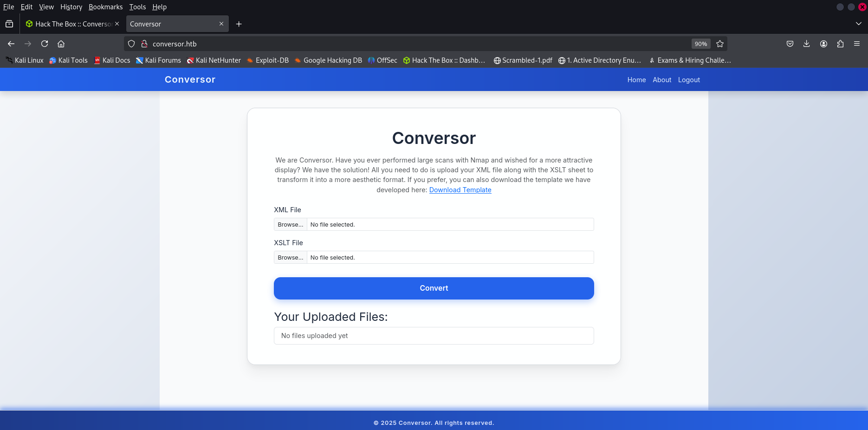Browse for the XML file
This screenshot has width=868, height=430.
pos(290,225)
